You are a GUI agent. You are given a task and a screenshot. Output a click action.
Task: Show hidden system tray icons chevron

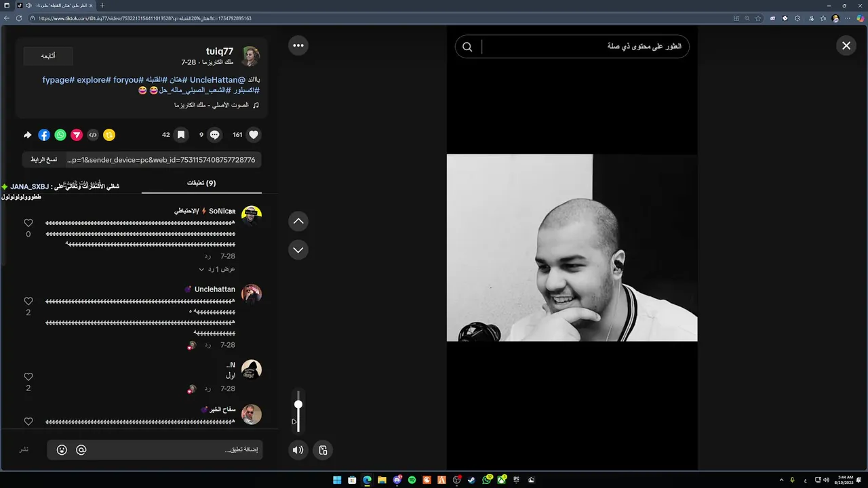click(x=781, y=480)
